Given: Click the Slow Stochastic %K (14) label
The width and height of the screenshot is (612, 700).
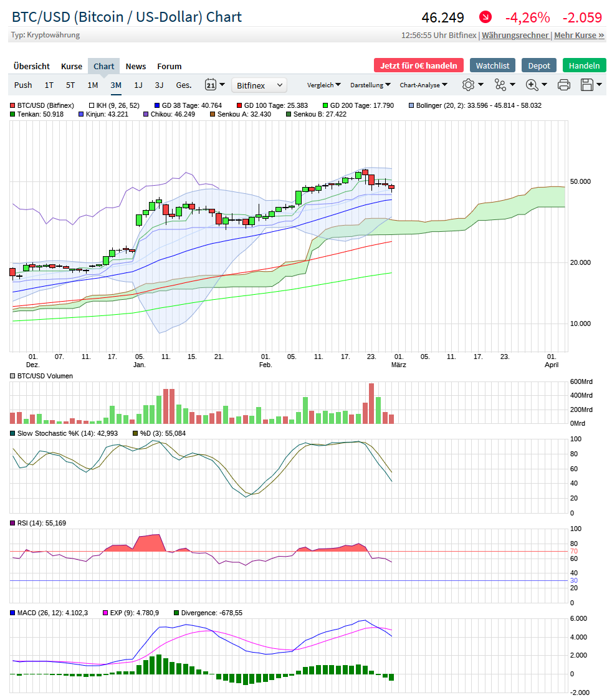Looking at the screenshot, I should (x=64, y=433).
